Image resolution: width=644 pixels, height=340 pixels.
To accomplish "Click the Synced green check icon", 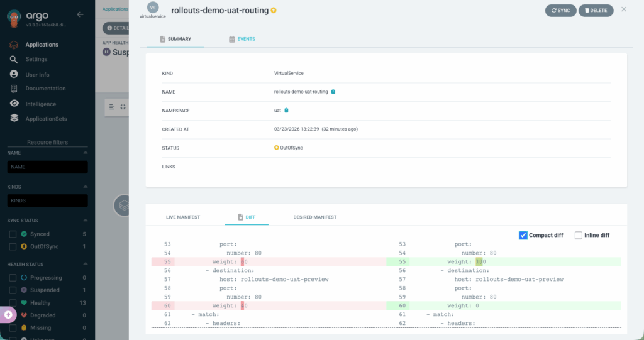I will coord(24,234).
